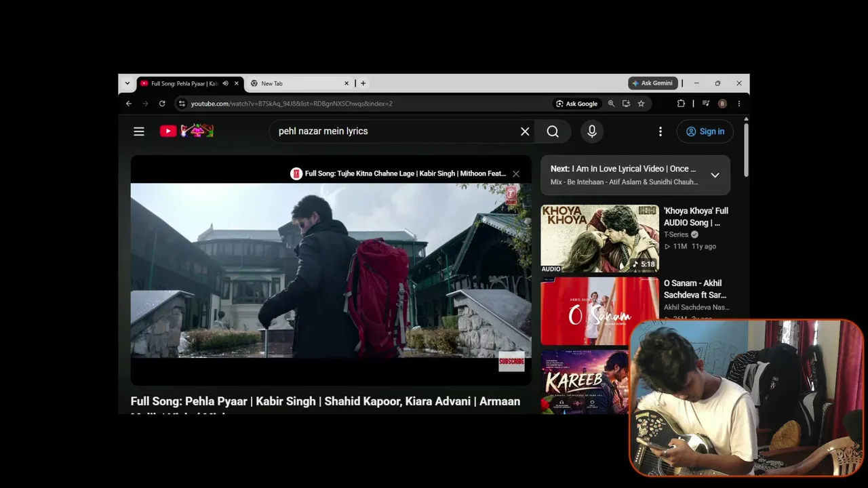Run search with the magnifier button

[553, 131]
